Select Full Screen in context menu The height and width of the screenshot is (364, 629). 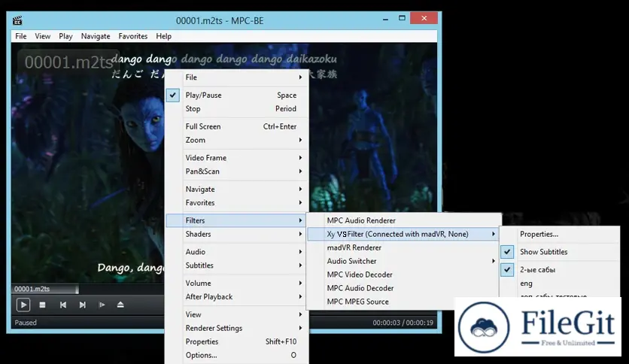[237, 126]
